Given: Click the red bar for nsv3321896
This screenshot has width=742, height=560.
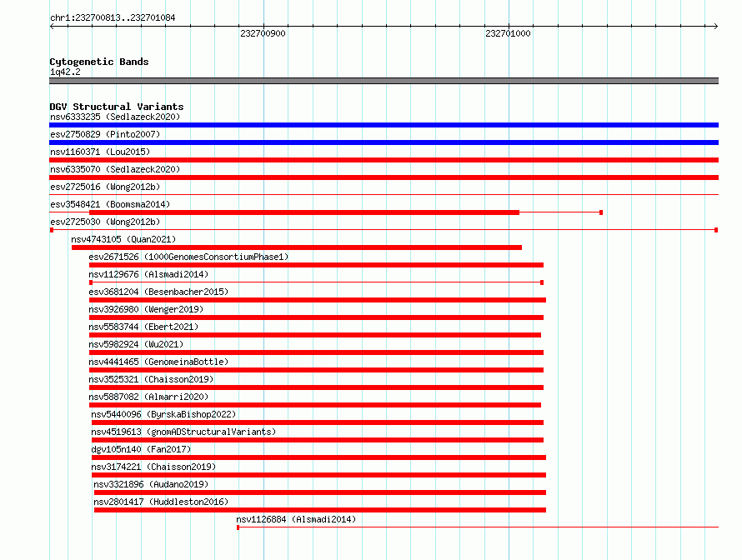Looking at the screenshot, I should click(x=320, y=492).
